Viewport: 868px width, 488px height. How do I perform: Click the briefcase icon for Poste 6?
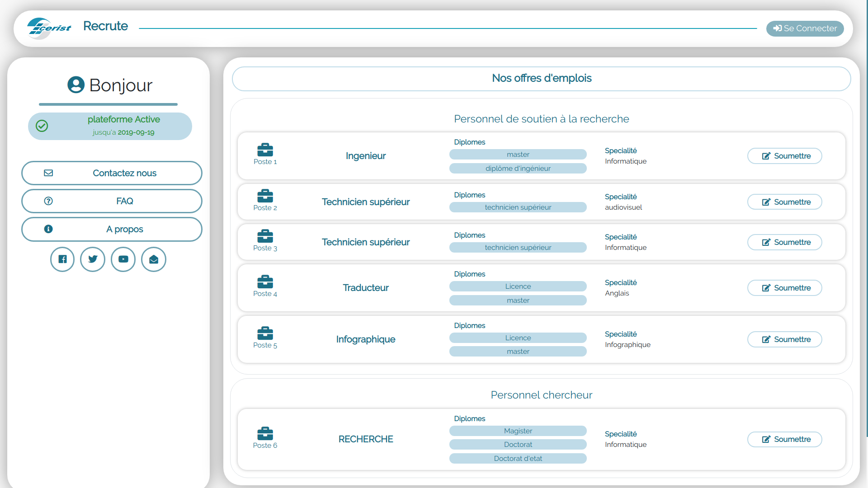(265, 434)
